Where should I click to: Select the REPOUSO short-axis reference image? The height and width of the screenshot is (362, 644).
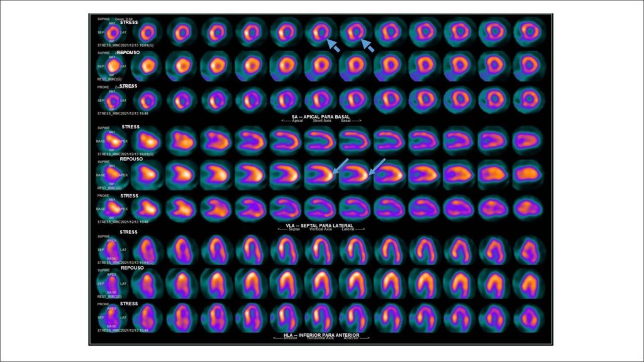click(x=113, y=65)
